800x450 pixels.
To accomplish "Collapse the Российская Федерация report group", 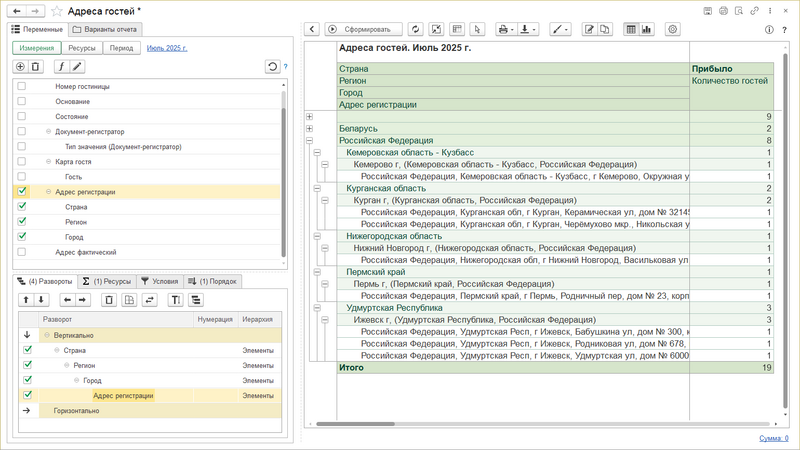I will 309,141.
